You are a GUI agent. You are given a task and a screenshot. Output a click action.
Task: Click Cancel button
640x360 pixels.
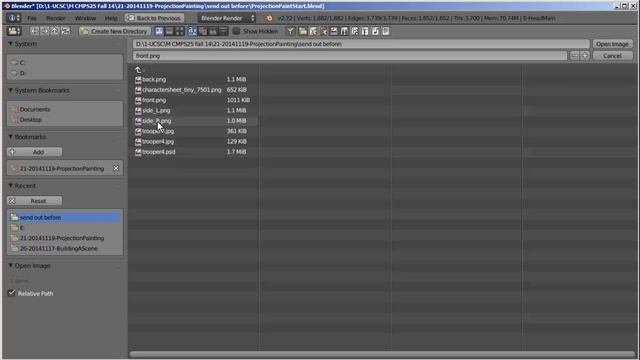(612, 56)
